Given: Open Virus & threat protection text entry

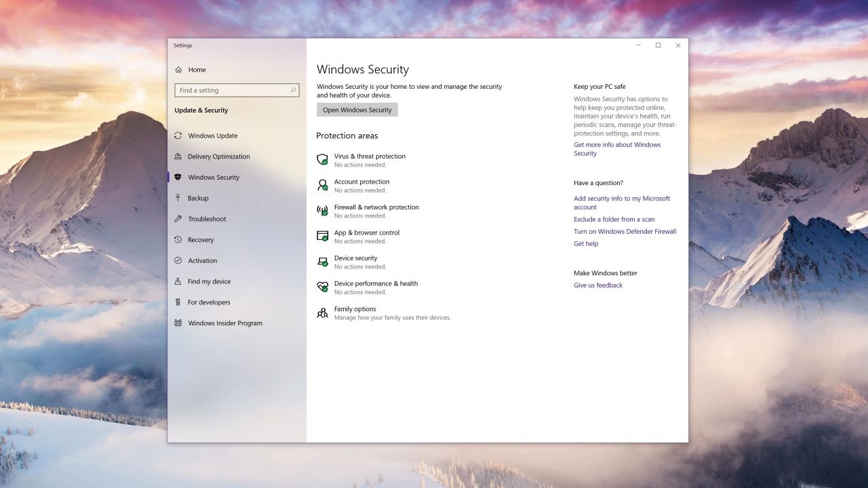Looking at the screenshot, I should pyautogui.click(x=370, y=157).
